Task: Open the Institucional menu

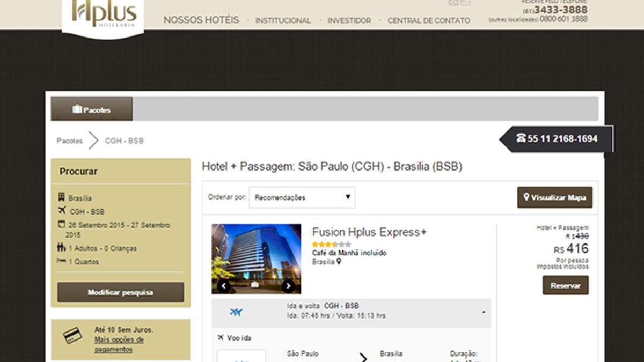Action: tap(283, 20)
